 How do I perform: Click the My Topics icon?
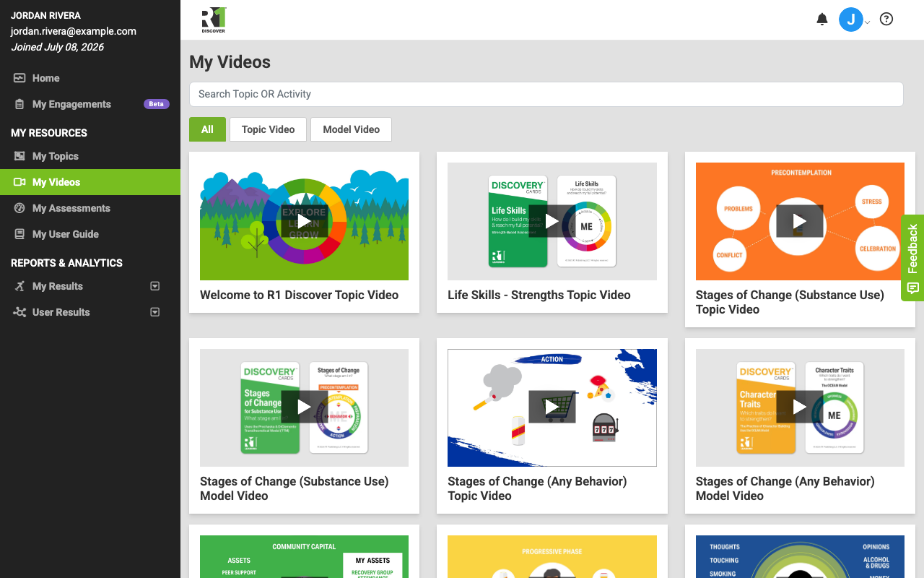click(x=19, y=156)
